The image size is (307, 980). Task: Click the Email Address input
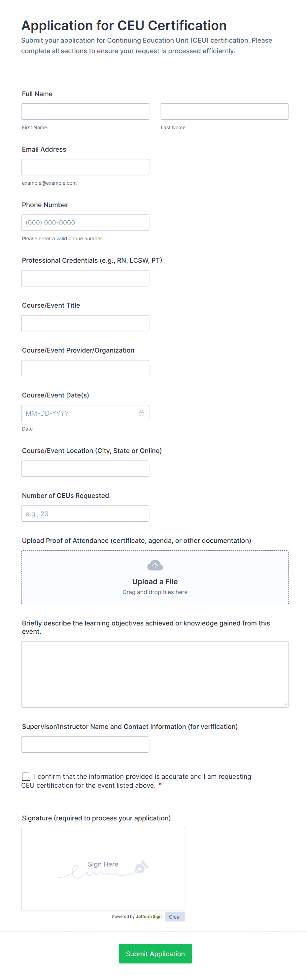85,167
